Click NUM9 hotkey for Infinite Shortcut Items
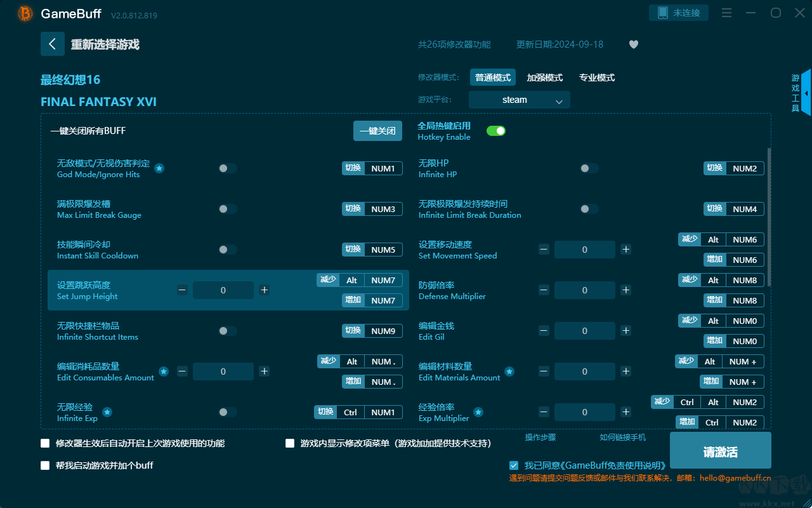 (383, 331)
